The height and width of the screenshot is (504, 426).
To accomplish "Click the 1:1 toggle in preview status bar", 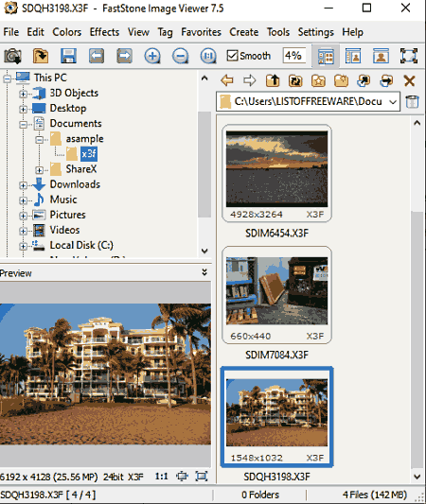I will click(x=161, y=476).
